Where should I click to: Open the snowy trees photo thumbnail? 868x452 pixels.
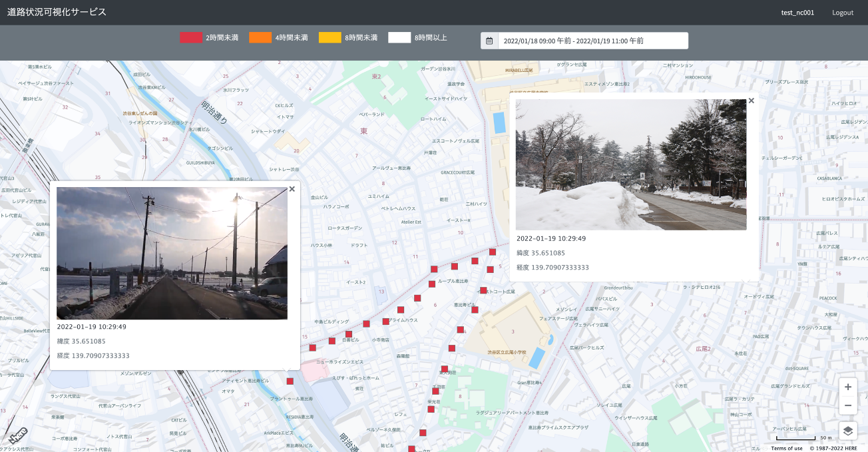tap(631, 164)
